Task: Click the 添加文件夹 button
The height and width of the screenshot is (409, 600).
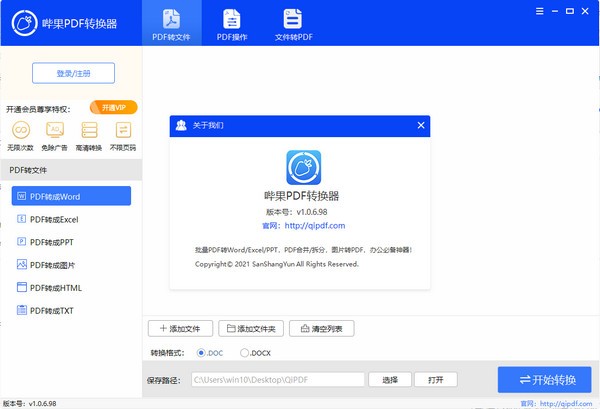Action: point(251,328)
